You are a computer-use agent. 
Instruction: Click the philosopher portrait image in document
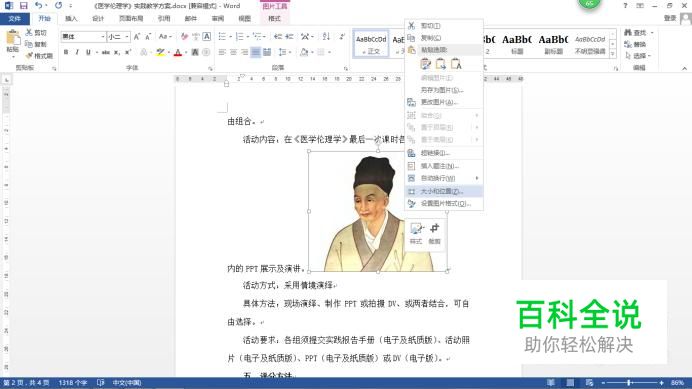378,211
